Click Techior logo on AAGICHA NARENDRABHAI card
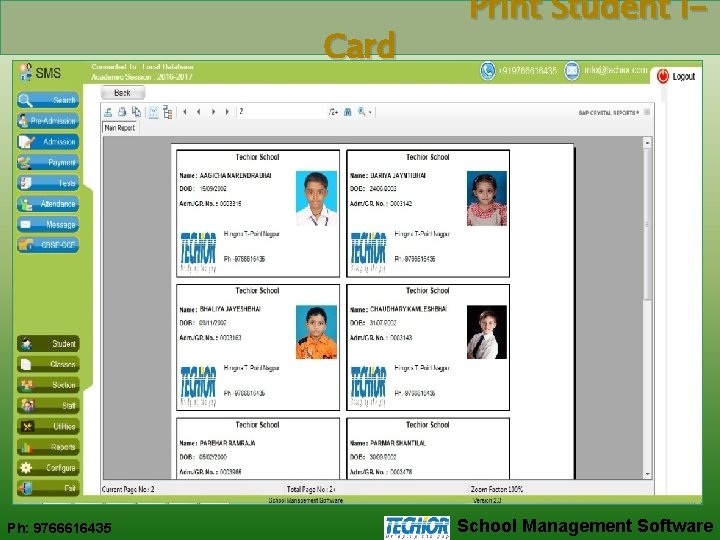Screen dimensions: 720x540 198,252
